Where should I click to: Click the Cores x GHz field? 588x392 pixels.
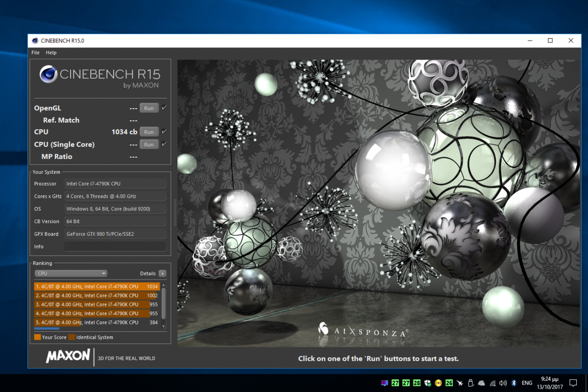[x=115, y=196]
